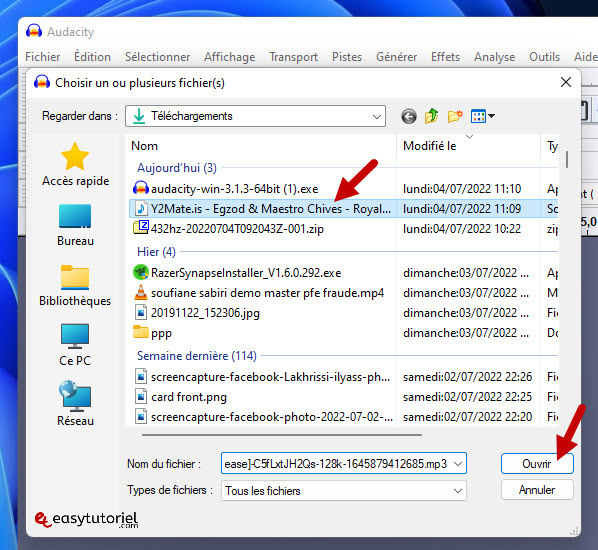Open Réseau in the sidebar
The height and width of the screenshot is (550, 598).
pos(75,404)
